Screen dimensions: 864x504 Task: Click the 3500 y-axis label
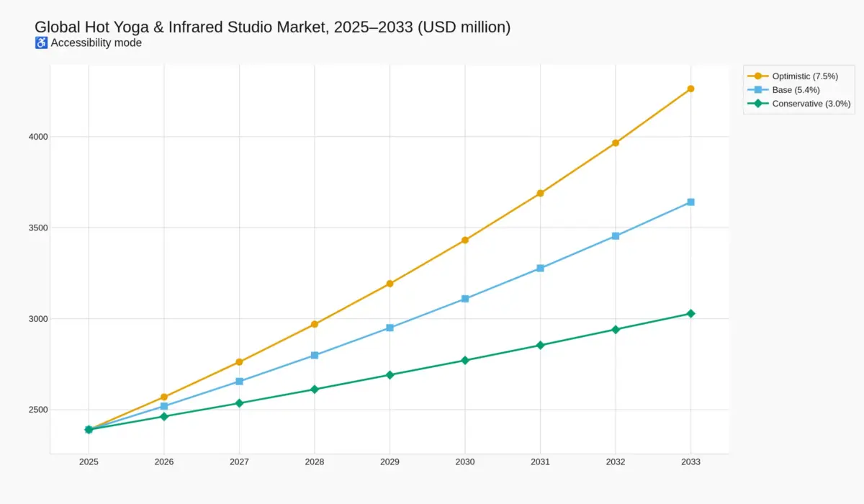point(37,228)
